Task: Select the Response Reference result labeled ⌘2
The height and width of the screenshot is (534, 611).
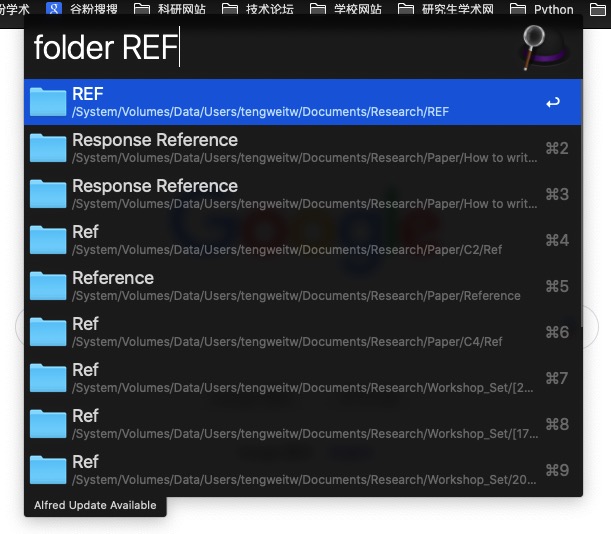Action: pos(303,148)
